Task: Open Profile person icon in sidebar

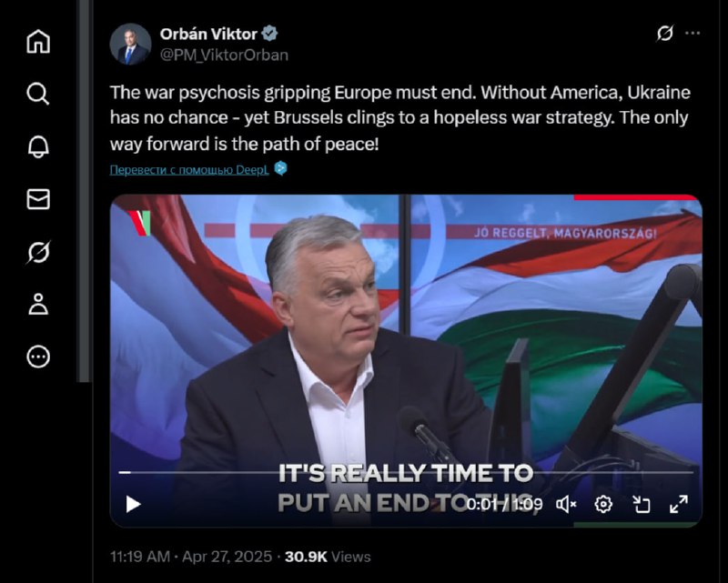Action: pyautogui.click(x=38, y=305)
